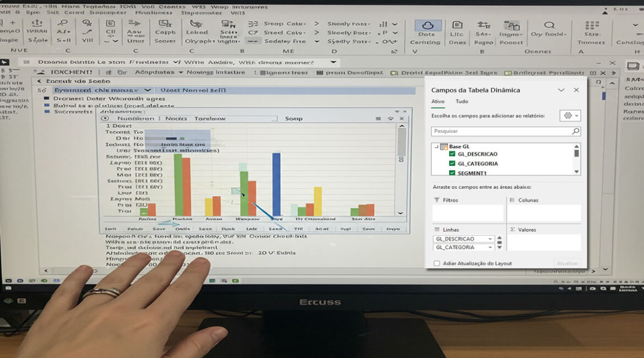Viewport: 644px width, 358px height.
Task: Uncheck the GL_CATEGORIA field checkbox
Action: (452, 164)
